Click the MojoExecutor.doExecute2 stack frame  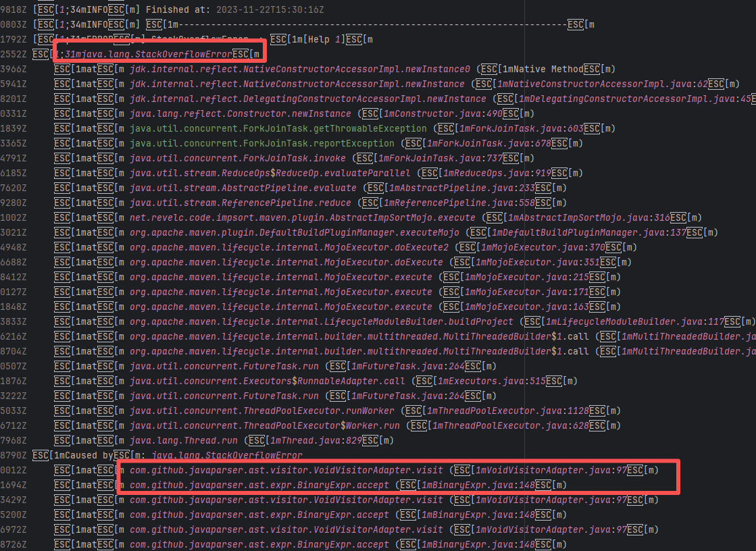point(289,247)
